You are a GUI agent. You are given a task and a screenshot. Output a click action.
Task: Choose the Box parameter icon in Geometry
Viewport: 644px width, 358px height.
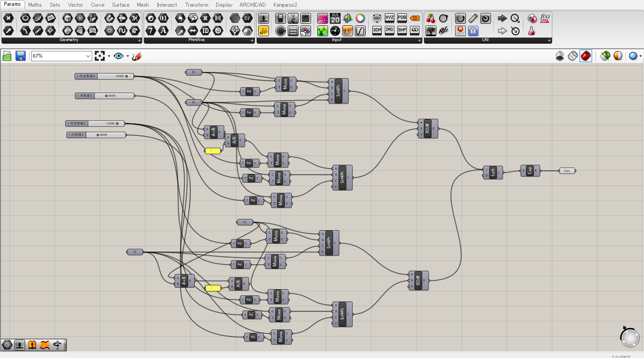pyautogui.click(x=68, y=18)
